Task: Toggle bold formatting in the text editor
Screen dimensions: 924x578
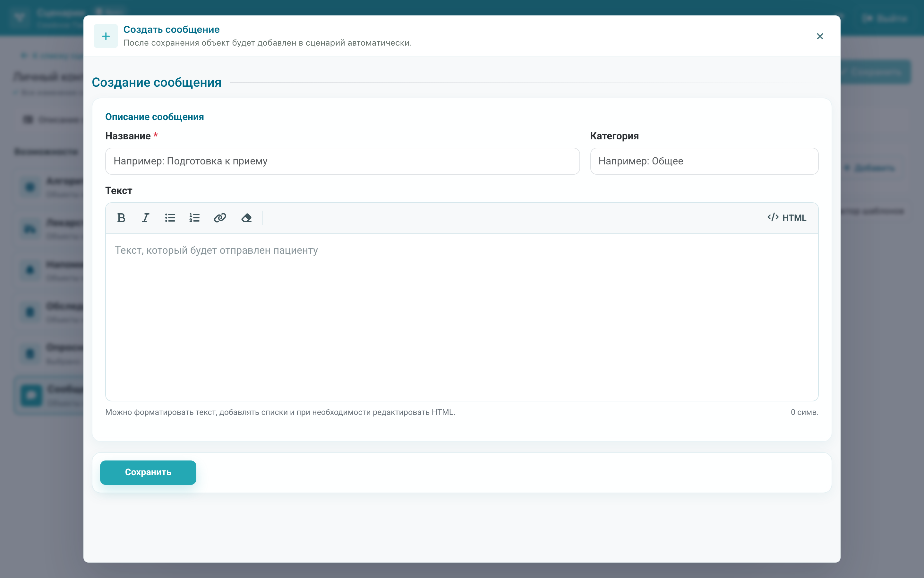Action: click(121, 218)
